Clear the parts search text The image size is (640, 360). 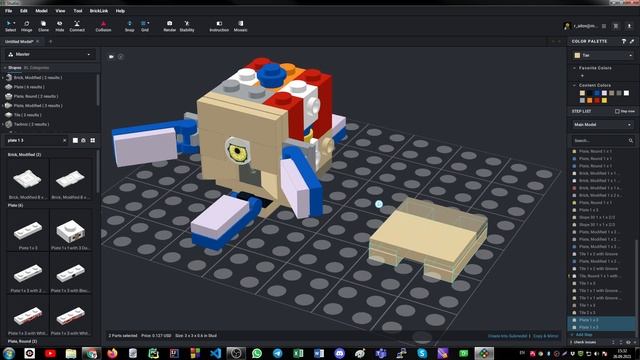click(64, 140)
